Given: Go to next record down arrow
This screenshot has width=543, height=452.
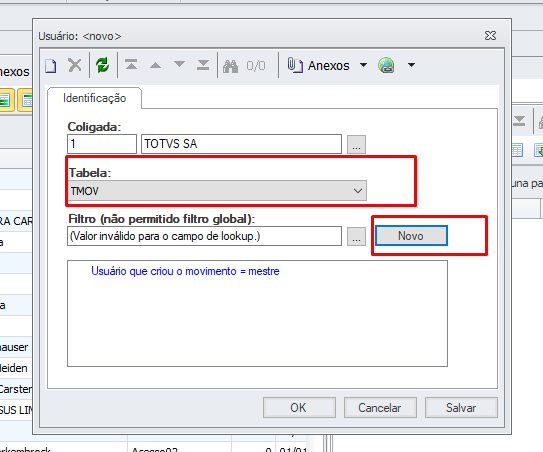Looking at the screenshot, I should pyautogui.click(x=179, y=64).
